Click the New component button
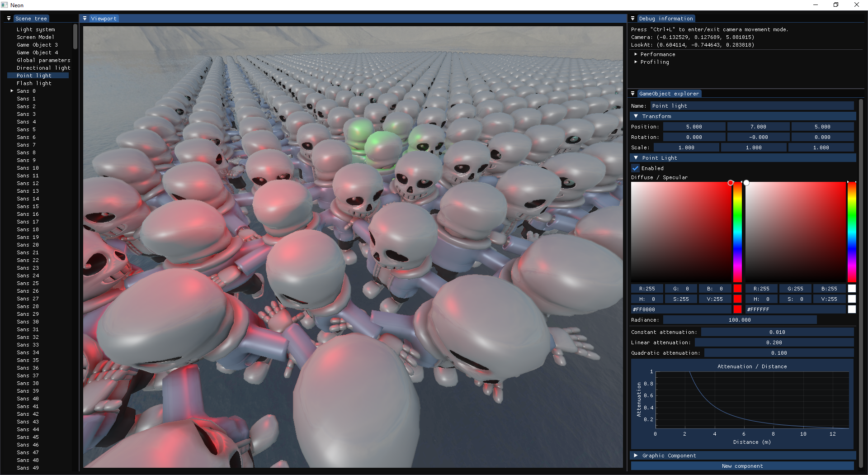 pos(742,466)
